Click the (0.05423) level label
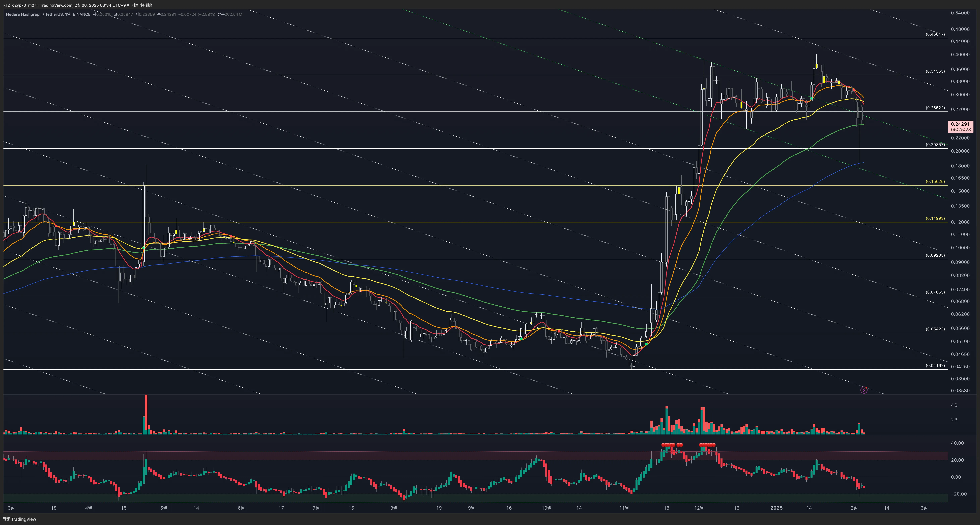 [935, 329]
